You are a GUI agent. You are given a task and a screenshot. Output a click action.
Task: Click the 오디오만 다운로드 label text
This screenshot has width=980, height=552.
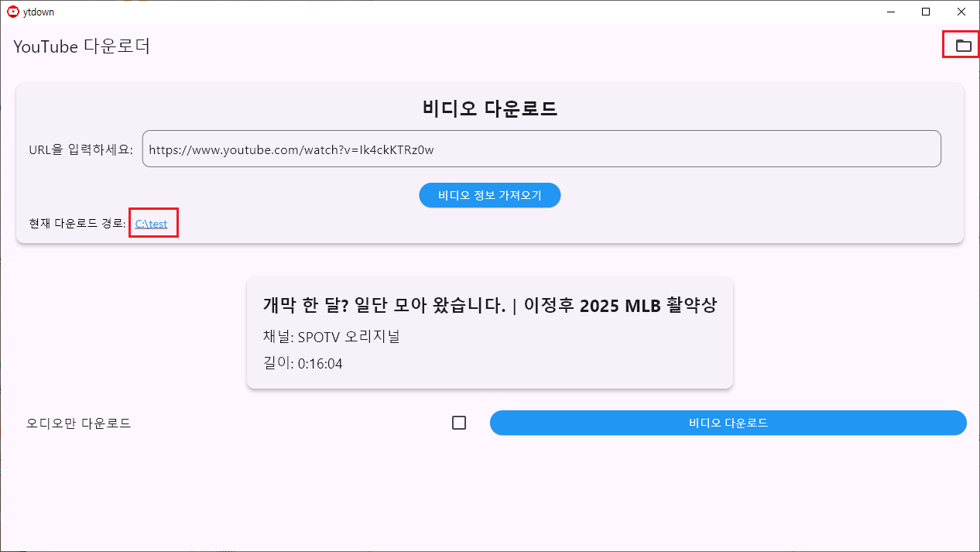click(79, 423)
